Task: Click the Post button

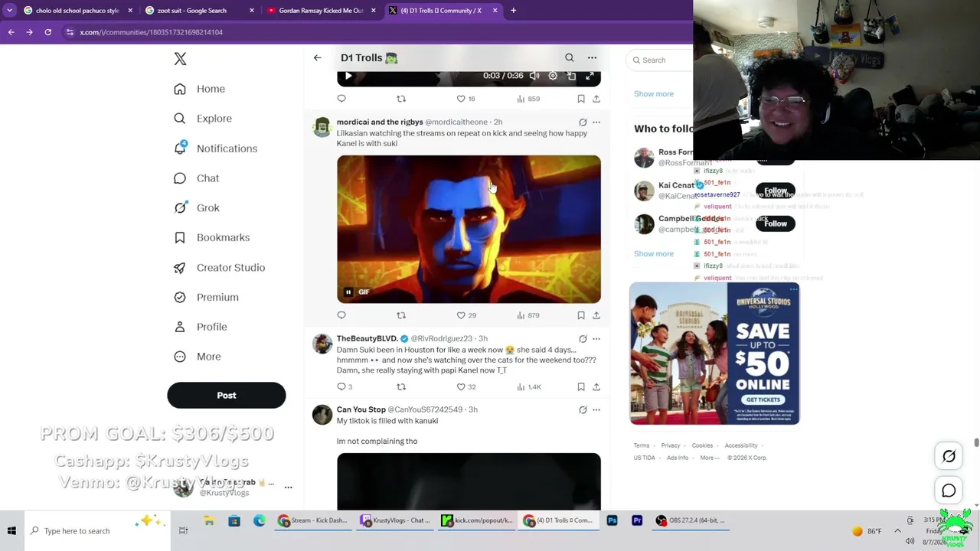Action: coord(227,395)
